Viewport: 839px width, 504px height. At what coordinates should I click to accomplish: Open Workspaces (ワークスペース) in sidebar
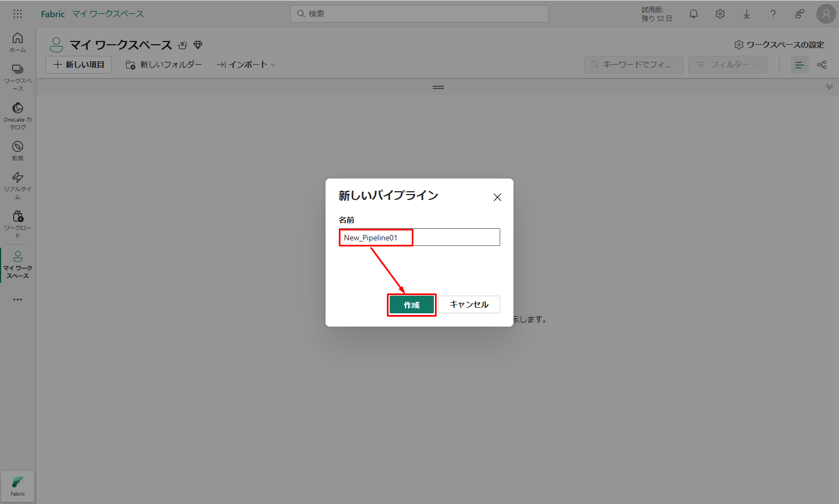tap(18, 77)
